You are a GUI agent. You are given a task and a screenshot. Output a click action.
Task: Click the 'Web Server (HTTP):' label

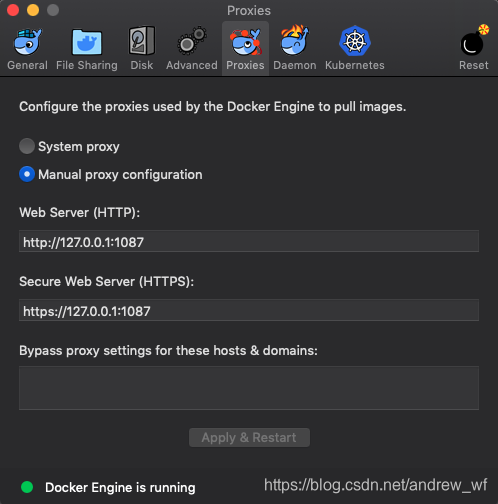point(80,213)
